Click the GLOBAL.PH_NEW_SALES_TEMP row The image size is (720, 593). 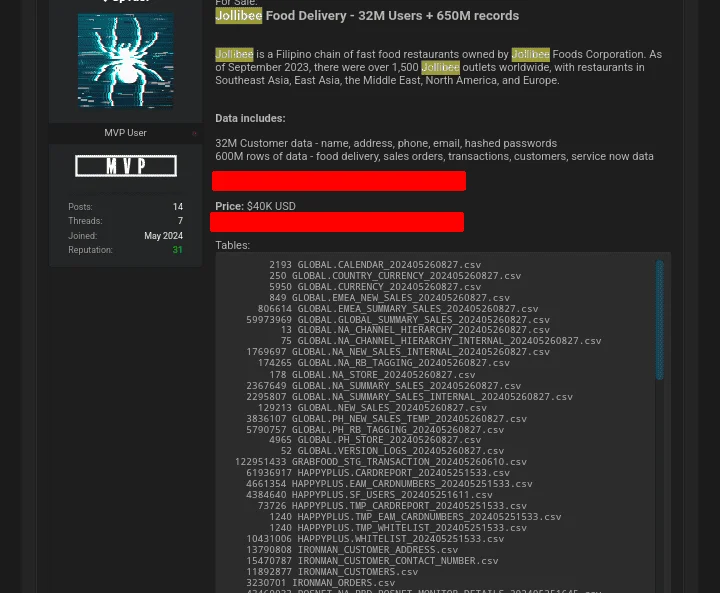click(x=387, y=419)
